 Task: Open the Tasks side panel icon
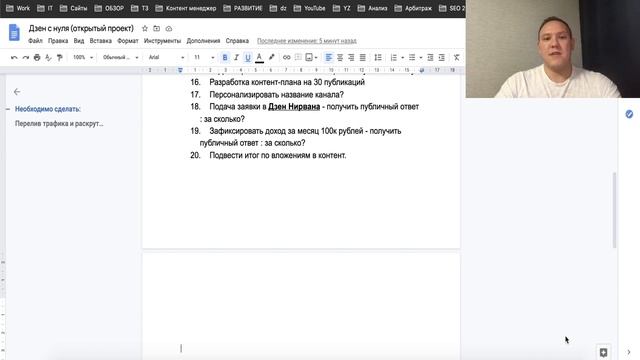pos(629,114)
